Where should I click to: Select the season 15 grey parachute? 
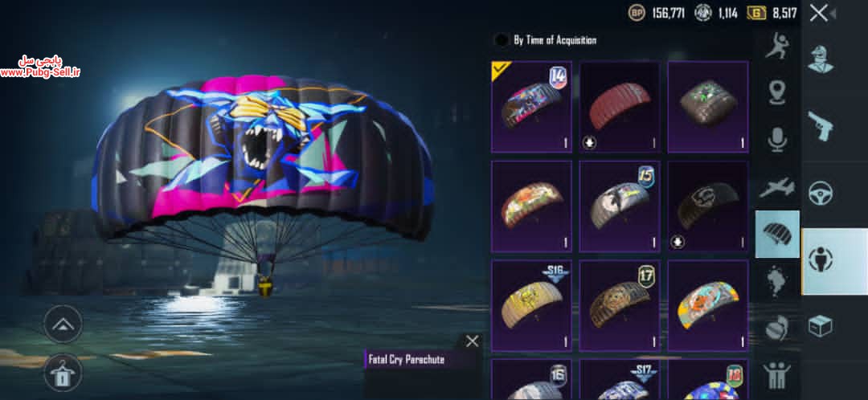(x=620, y=206)
